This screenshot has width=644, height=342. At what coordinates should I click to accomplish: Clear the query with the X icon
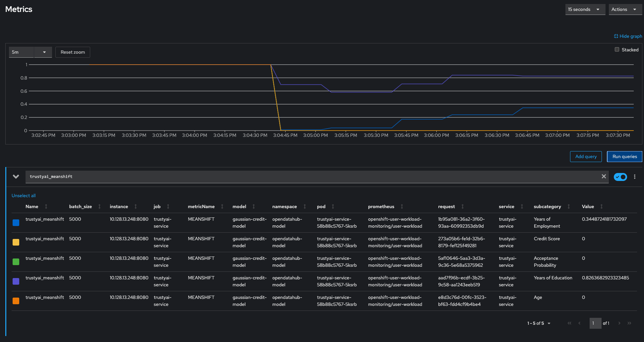pos(604,177)
